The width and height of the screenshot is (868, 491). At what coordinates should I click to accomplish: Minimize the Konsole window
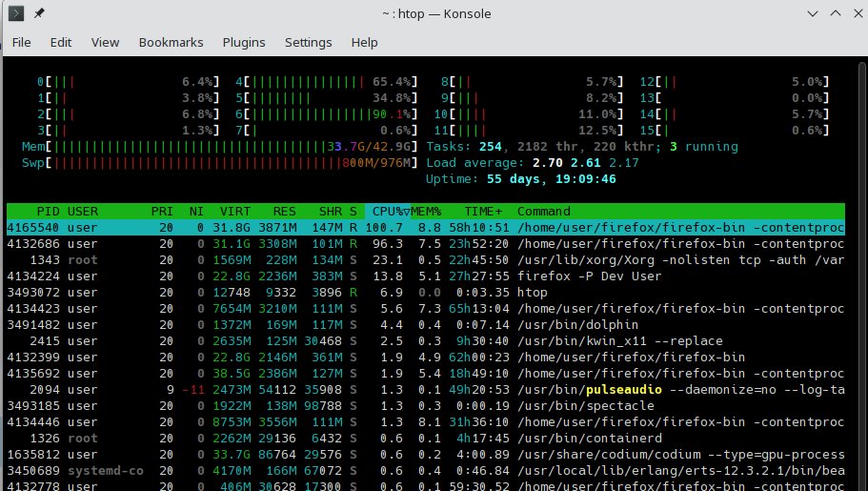[x=811, y=14]
